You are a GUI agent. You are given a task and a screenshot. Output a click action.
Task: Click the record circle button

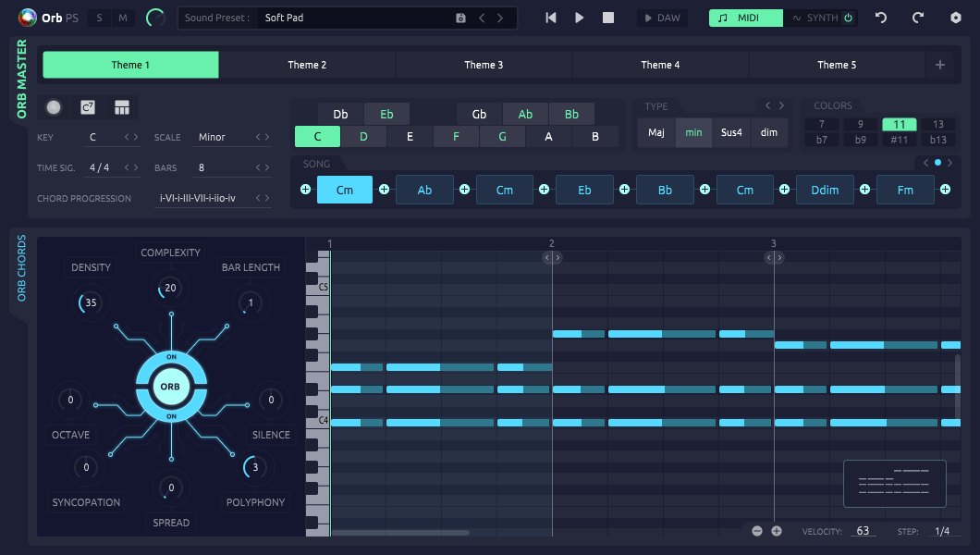click(x=54, y=107)
